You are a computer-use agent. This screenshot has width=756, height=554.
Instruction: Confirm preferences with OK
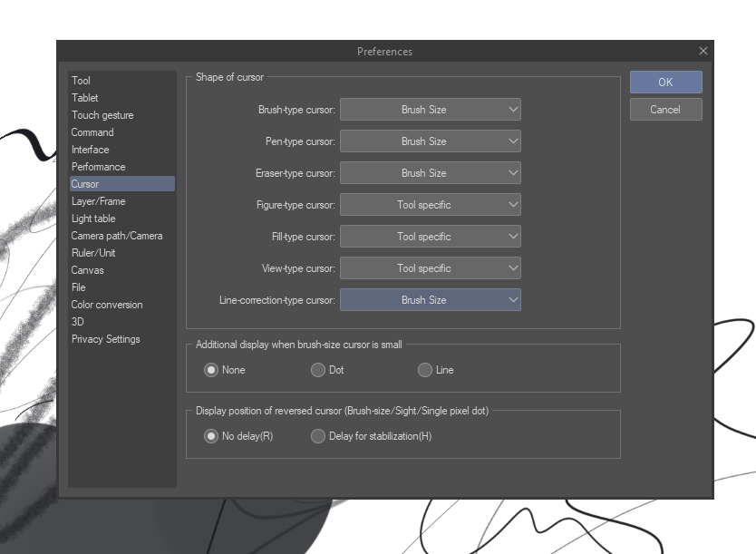click(x=665, y=82)
